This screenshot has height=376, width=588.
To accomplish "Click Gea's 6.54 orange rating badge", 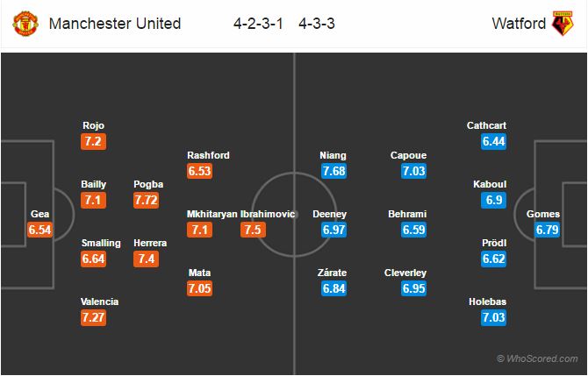I will click(x=39, y=230).
